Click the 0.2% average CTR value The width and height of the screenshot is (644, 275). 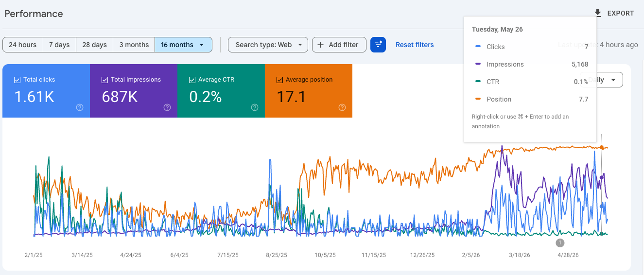coord(206,97)
